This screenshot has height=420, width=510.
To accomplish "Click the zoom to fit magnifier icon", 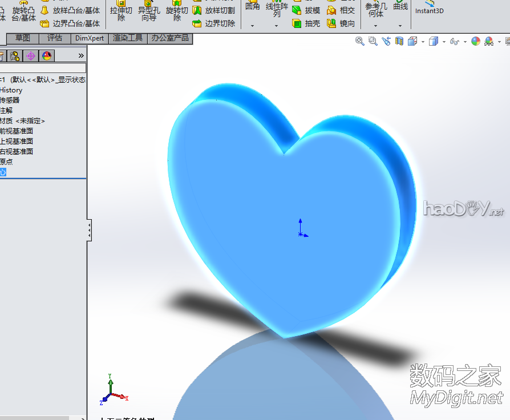I will [360, 41].
